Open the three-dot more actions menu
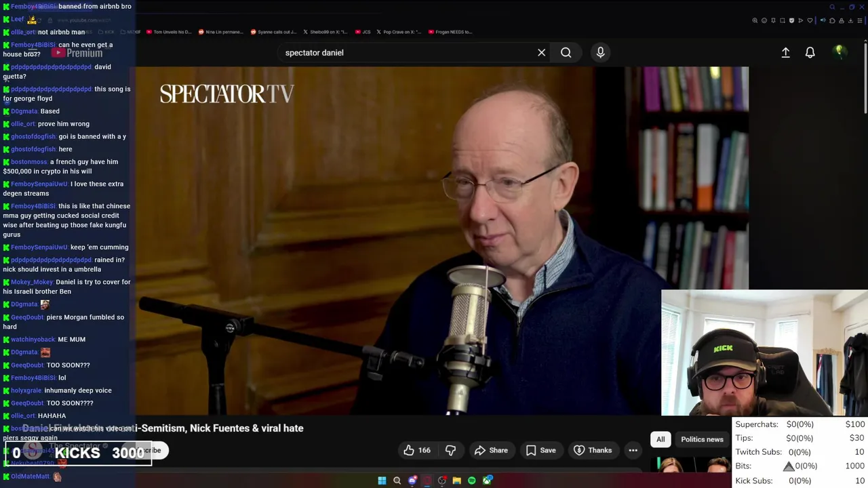 633,450
